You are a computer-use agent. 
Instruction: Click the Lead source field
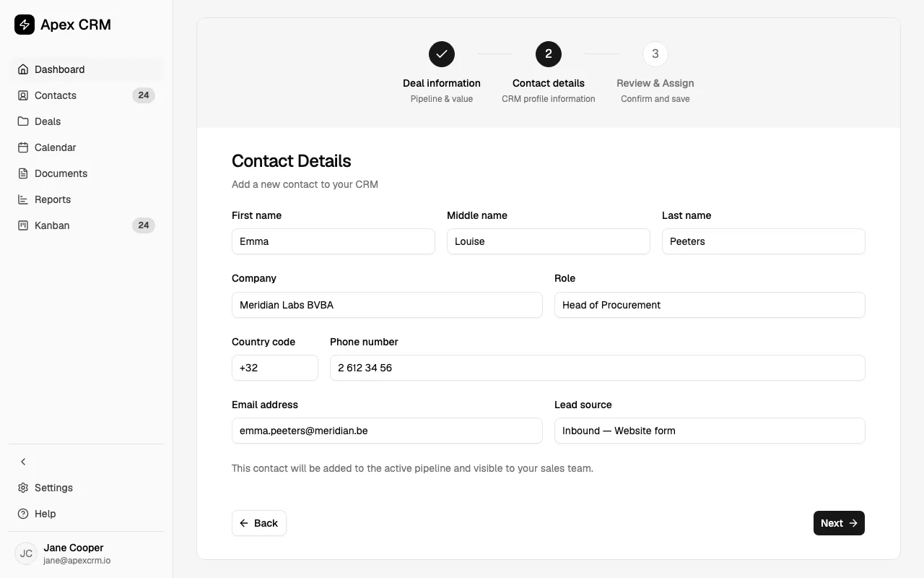pyautogui.click(x=710, y=431)
